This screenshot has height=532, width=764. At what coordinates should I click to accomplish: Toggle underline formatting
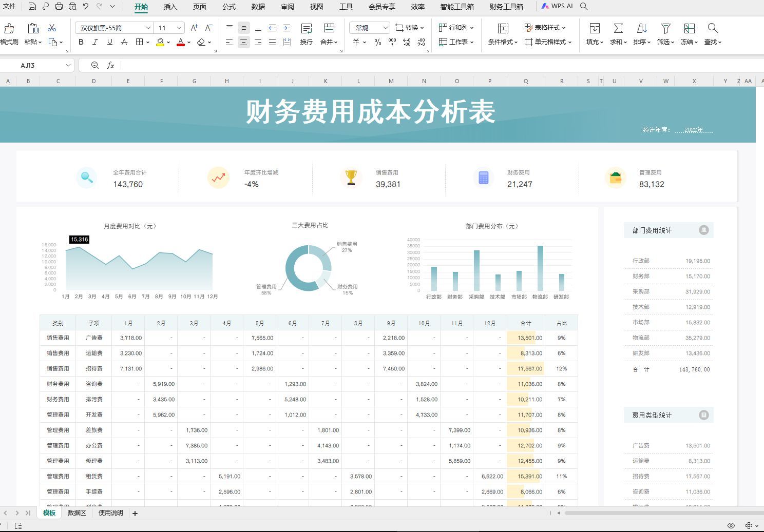pos(109,43)
